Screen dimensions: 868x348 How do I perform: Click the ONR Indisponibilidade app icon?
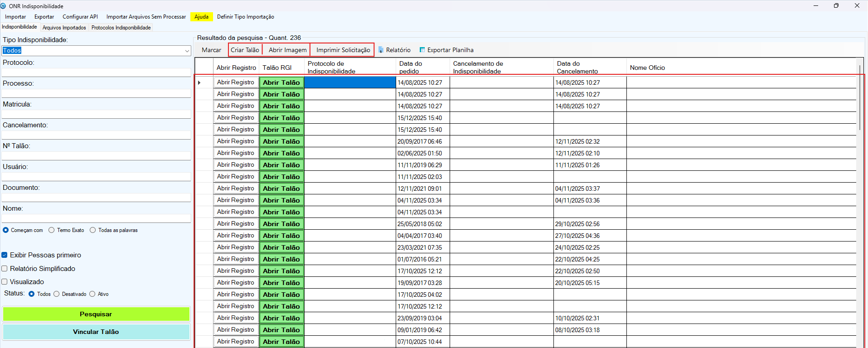pos(4,6)
